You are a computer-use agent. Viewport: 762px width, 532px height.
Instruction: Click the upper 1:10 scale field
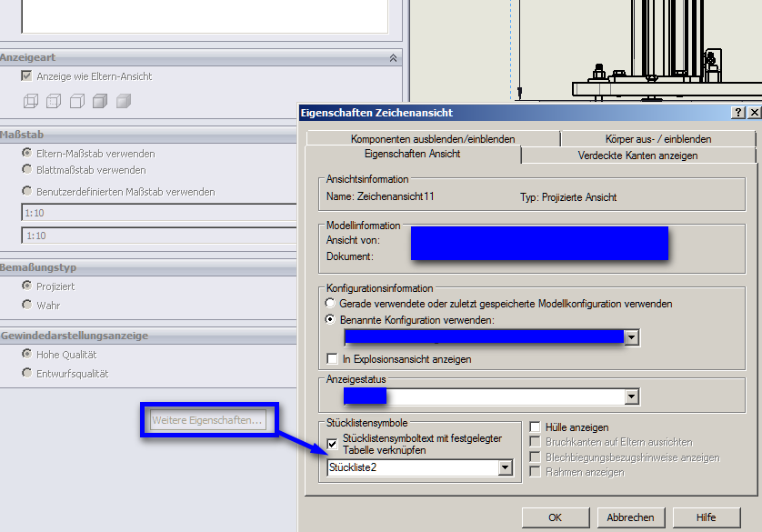coord(159,213)
